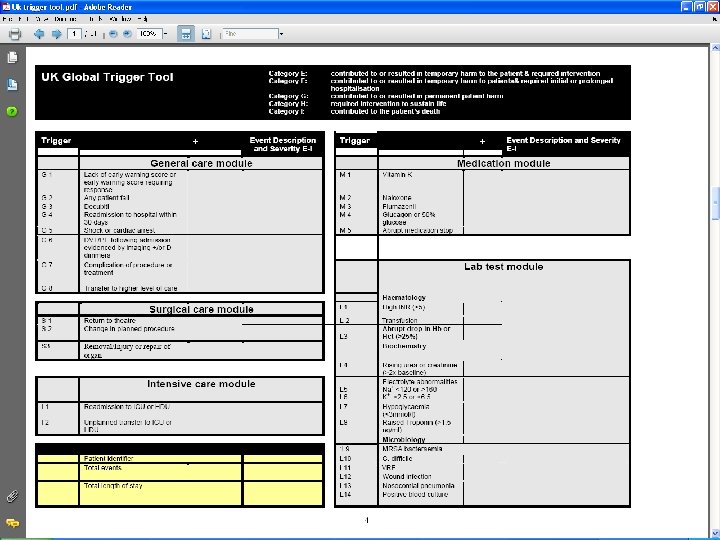This screenshot has height=540, width=720.
Task: Click the 'Total events' yellow row
Action: pyautogui.click(x=180, y=472)
